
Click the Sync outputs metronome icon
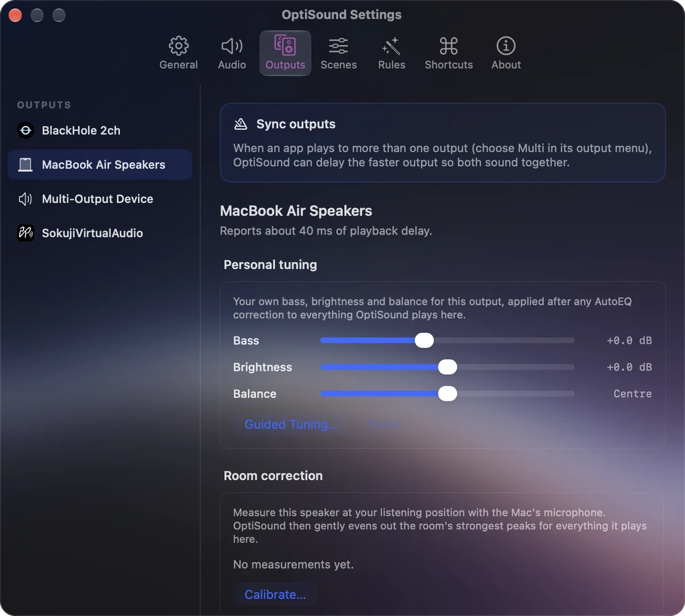click(x=241, y=124)
